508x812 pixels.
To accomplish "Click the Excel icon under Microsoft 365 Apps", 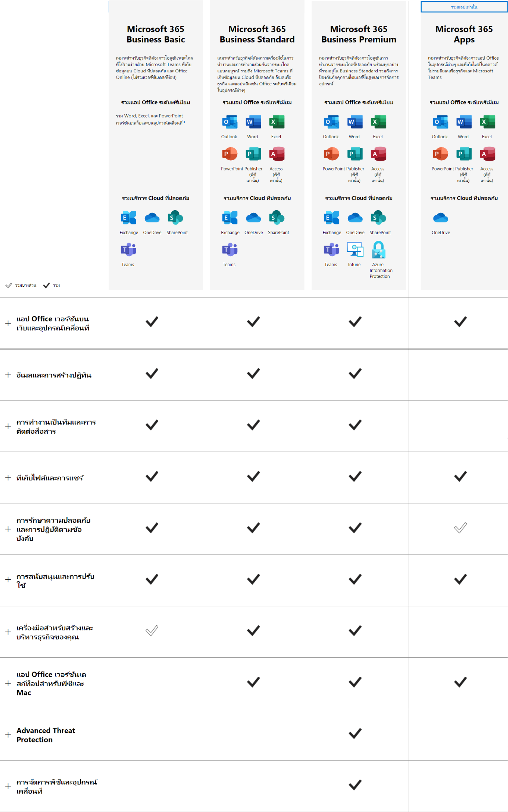I will (x=487, y=122).
